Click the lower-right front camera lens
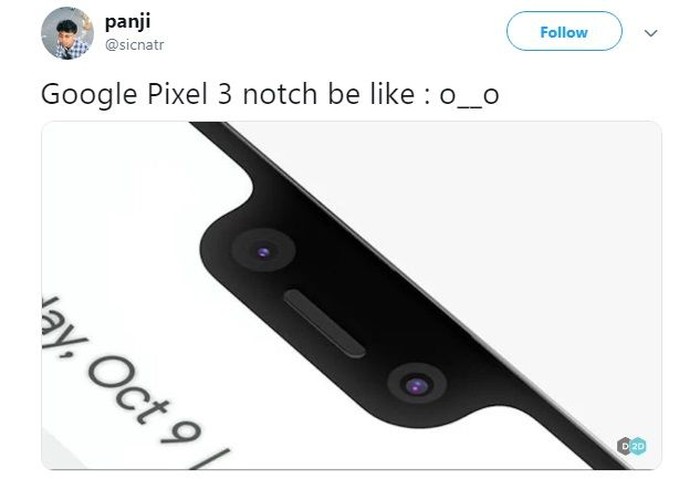 tap(417, 384)
